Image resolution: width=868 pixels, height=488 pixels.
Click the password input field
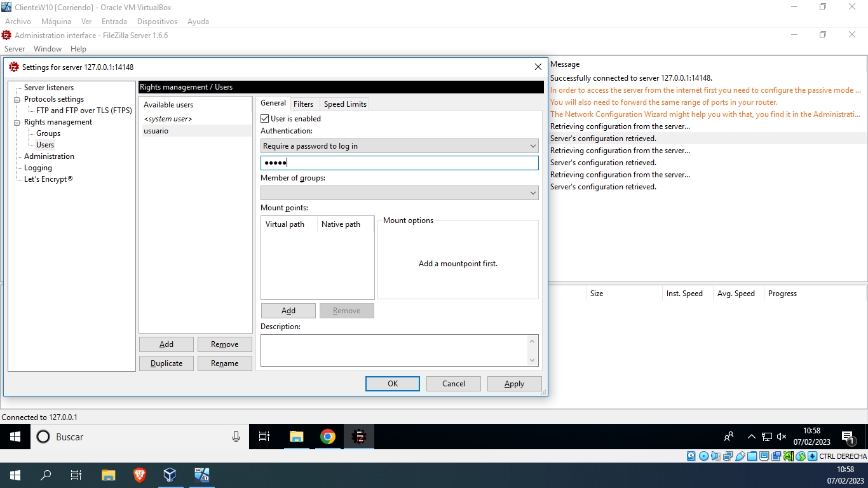400,163
